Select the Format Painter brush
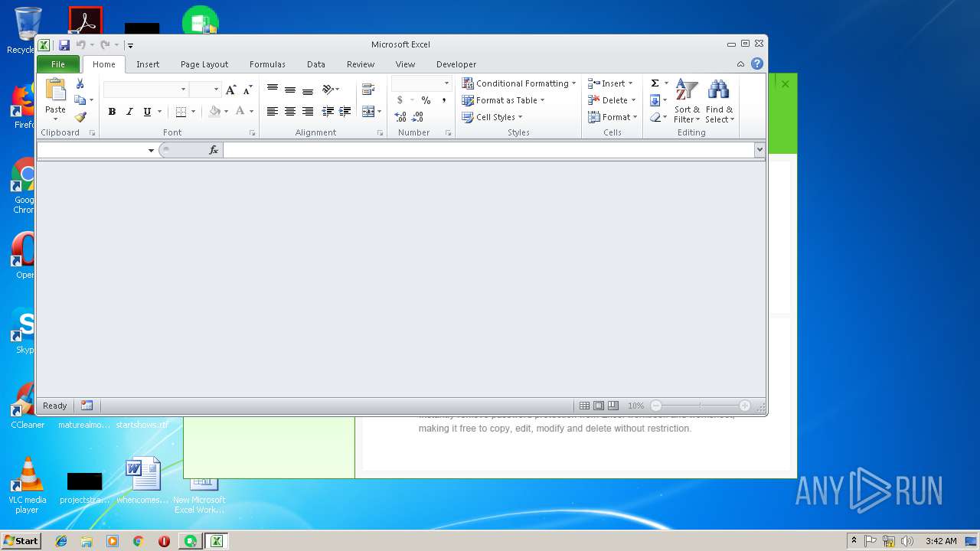This screenshot has height=551, width=980. pos(80,117)
